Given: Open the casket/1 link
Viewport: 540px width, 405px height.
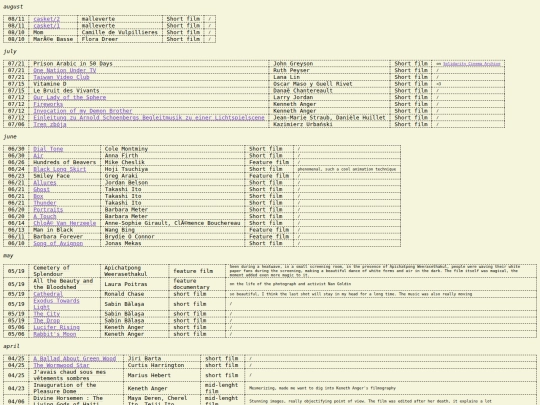Looking at the screenshot, I should pos(46,25).
